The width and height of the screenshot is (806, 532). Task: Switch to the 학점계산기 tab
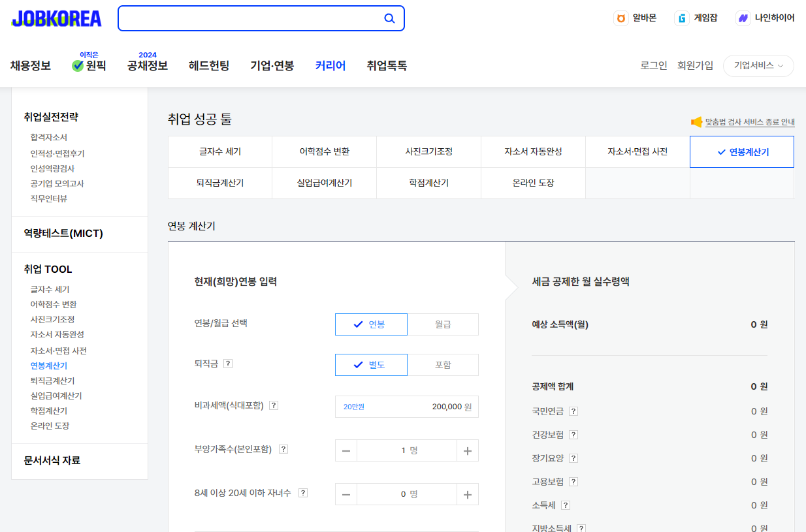(428, 183)
